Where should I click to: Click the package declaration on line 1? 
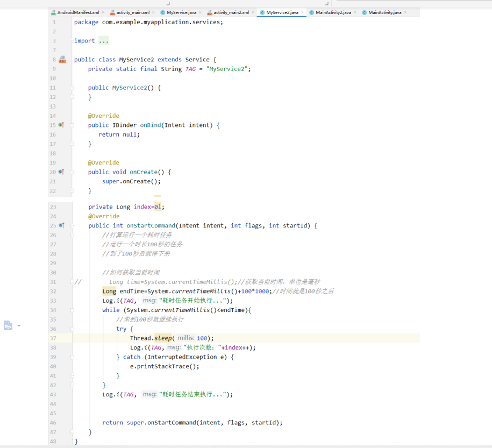coord(149,22)
